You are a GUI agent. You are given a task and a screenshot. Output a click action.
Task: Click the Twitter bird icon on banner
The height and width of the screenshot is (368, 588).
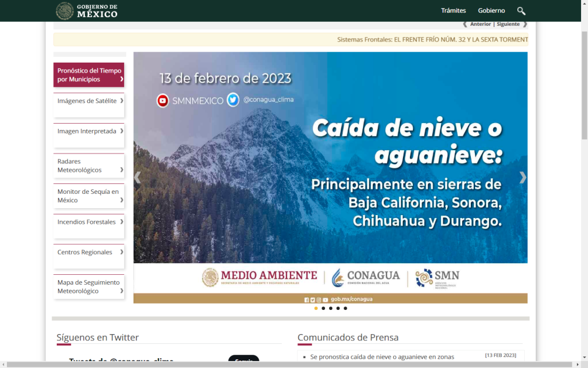(x=233, y=100)
